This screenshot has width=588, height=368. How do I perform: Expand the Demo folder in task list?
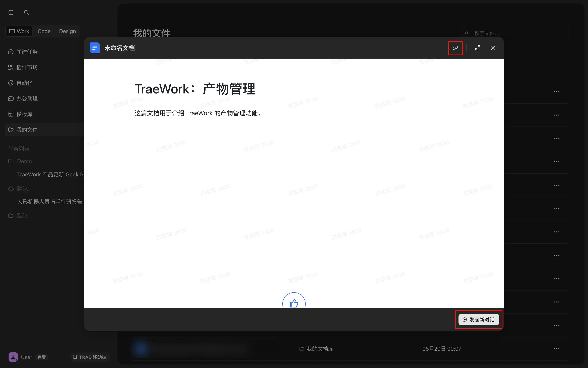(x=20, y=161)
